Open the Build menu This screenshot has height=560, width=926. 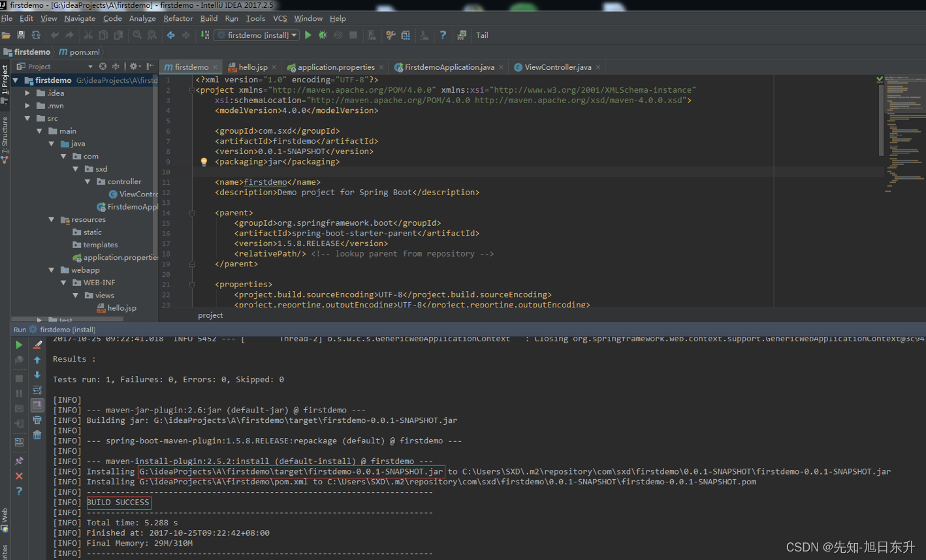click(x=209, y=18)
